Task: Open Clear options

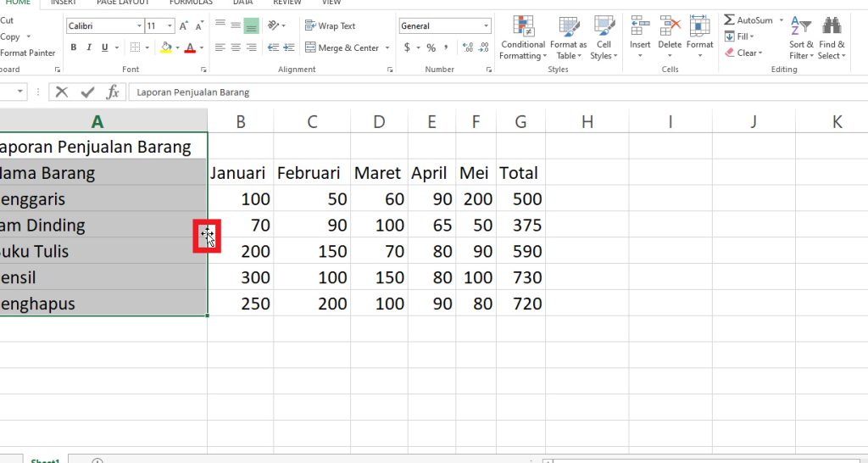Action: tap(743, 53)
